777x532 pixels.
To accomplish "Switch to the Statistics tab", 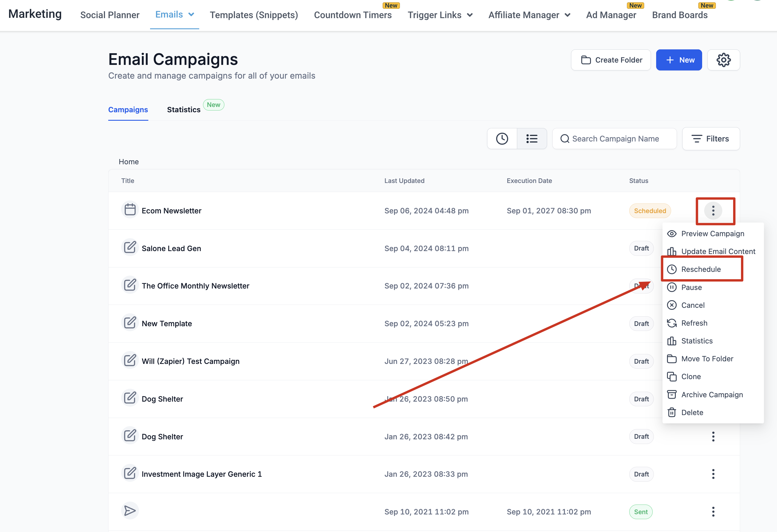I will tap(183, 110).
